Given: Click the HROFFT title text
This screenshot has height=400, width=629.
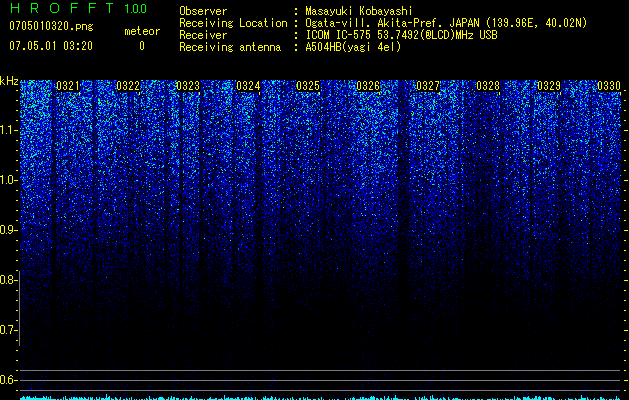Looking at the screenshot, I should 61,8.
